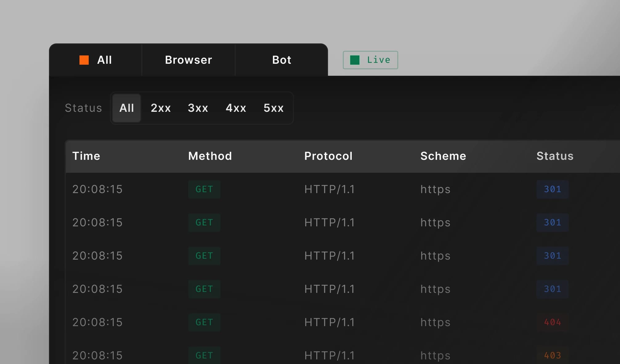The image size is (620, 364).
Task: Switch to the Bot tab
Action: (x=282, y=60)
